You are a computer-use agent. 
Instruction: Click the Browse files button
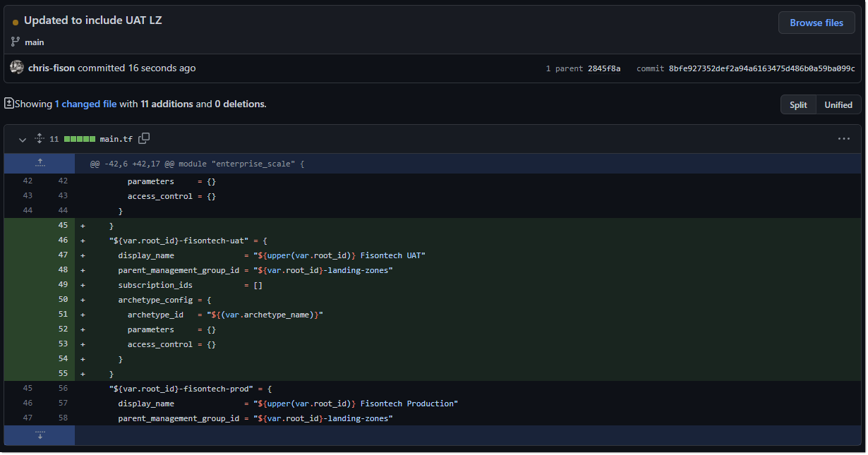816,23
